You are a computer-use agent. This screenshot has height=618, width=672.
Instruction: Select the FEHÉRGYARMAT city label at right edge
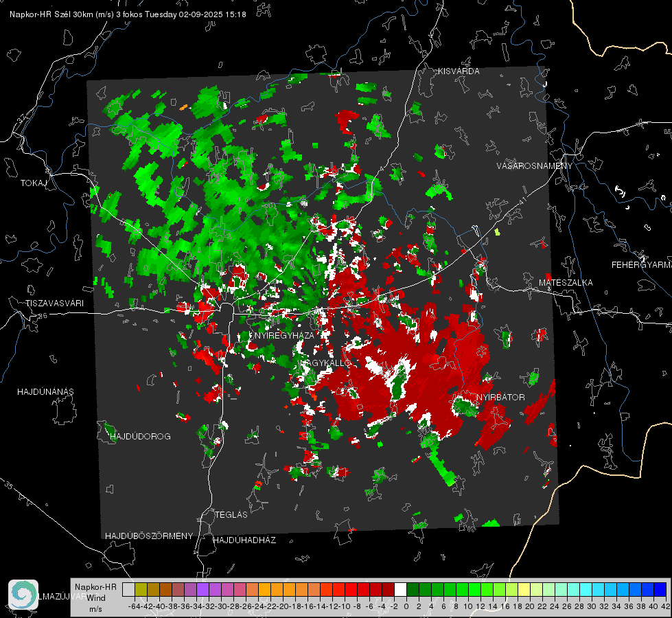(641, 265)
